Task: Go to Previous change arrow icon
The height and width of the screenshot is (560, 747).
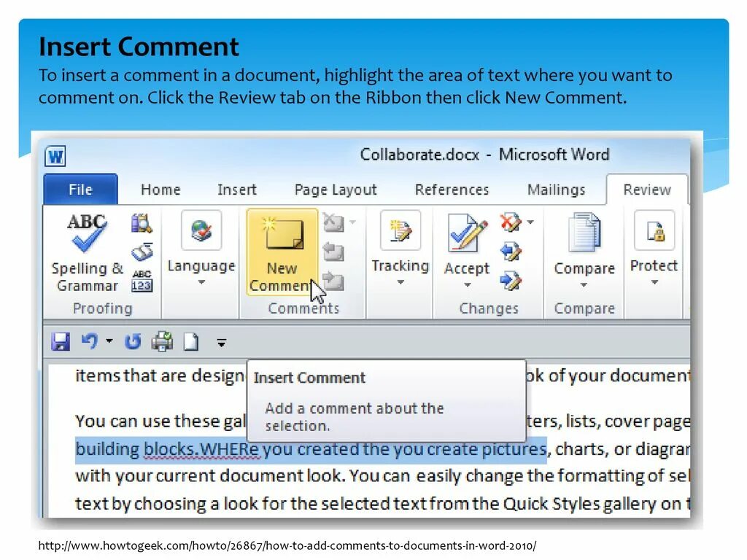Action: 511,252
